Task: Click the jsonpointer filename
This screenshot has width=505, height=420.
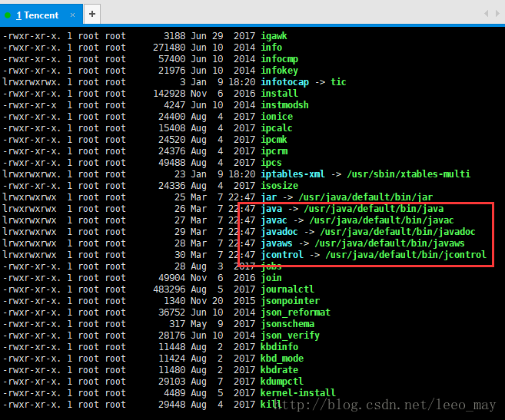Action: (x=291, y=301)
